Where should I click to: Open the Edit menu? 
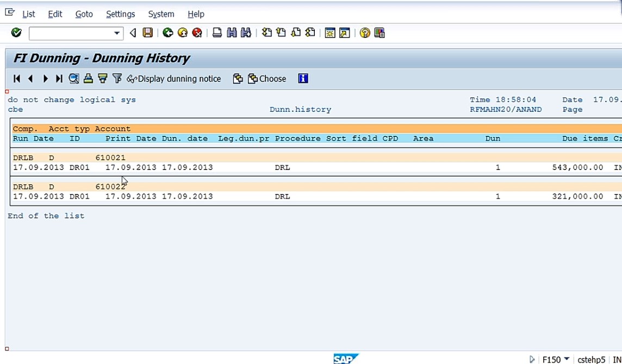point(55,14)
